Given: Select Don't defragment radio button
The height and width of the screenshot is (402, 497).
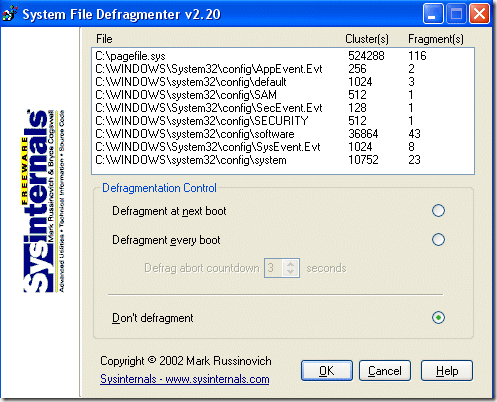Looking at the screenshot, I should coord(438,317).
